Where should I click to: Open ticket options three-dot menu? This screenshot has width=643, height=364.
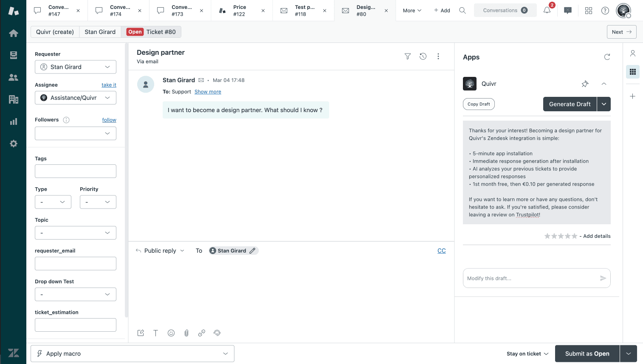point(438,56)
